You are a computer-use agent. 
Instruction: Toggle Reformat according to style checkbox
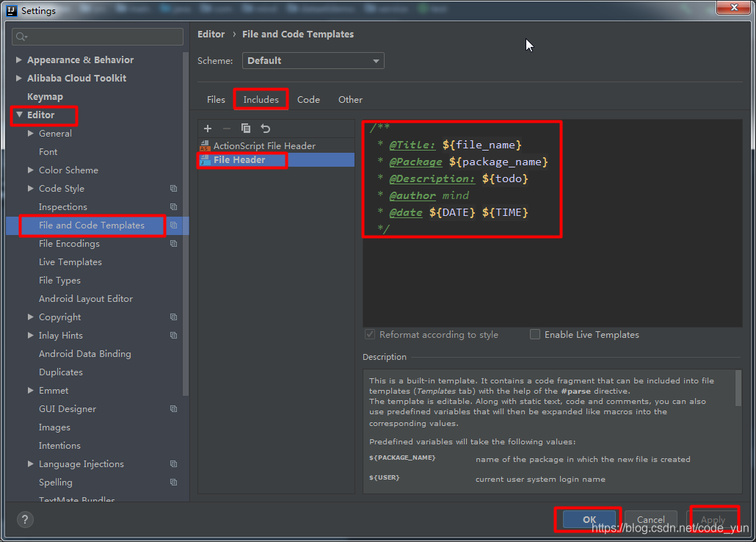(370, 334)
